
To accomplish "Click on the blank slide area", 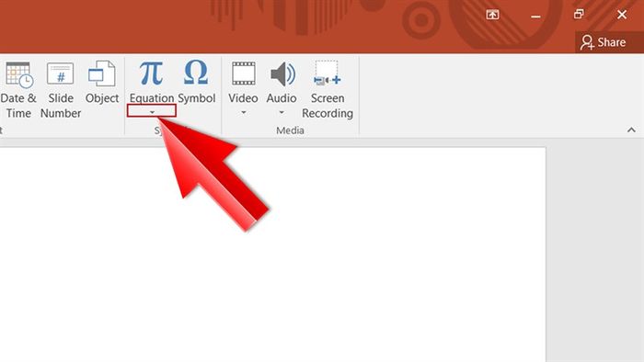I will (272, 255).
